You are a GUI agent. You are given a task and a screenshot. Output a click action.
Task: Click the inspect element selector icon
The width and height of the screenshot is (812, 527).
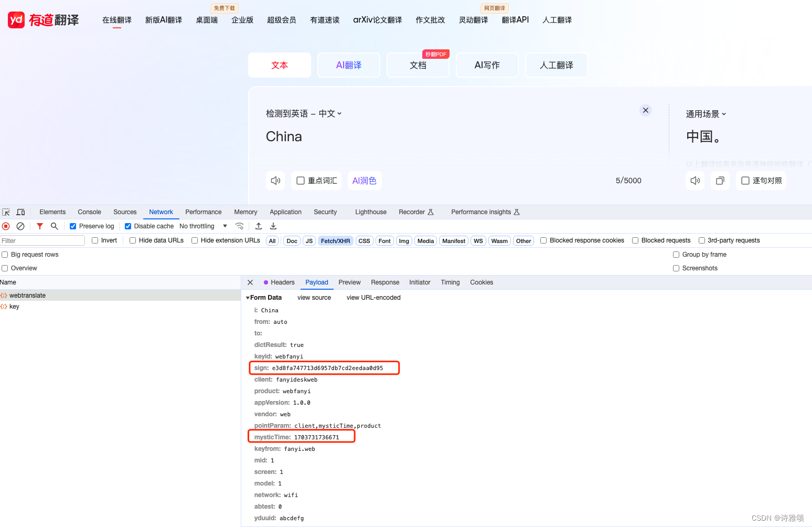6,212
